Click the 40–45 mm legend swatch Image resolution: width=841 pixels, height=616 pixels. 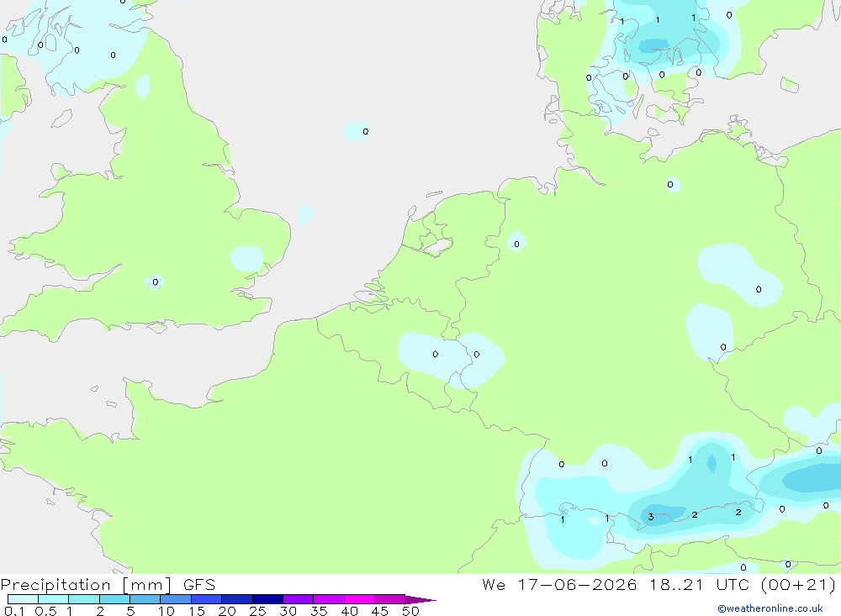coord(359,599)
